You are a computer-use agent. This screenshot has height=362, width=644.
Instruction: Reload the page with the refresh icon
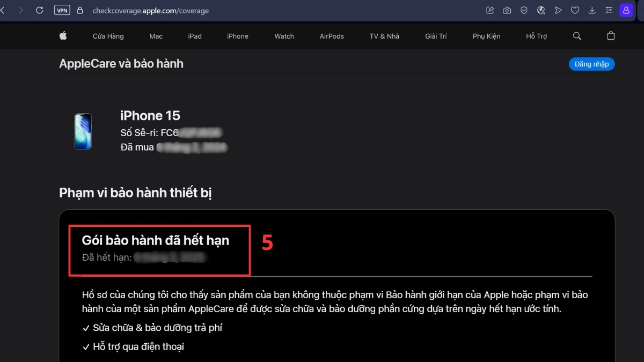click(40, 10)
